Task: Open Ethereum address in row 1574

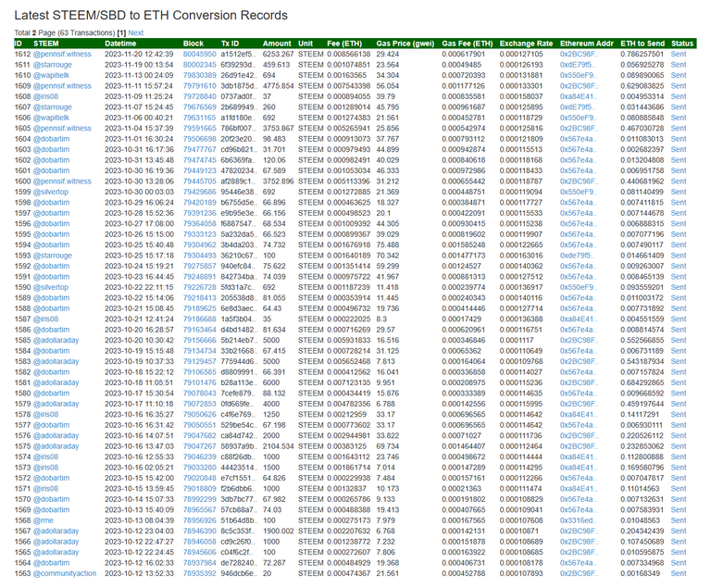Action: [579, 457]
